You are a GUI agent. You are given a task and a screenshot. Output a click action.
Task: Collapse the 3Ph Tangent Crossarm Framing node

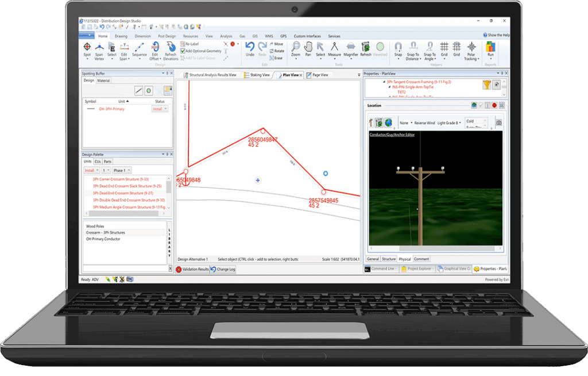click(x=384, y=82)
